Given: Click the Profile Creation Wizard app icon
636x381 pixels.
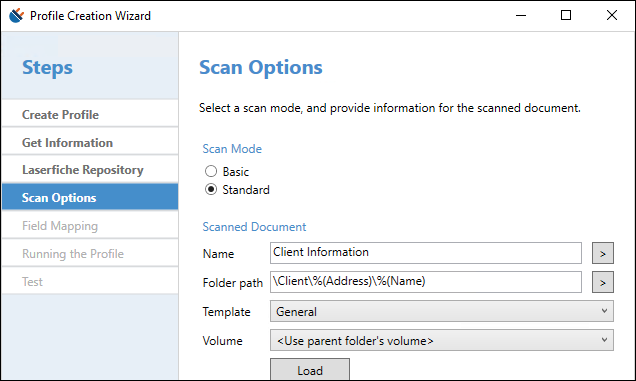Looking at the screenshot, I should pos(16,15).
